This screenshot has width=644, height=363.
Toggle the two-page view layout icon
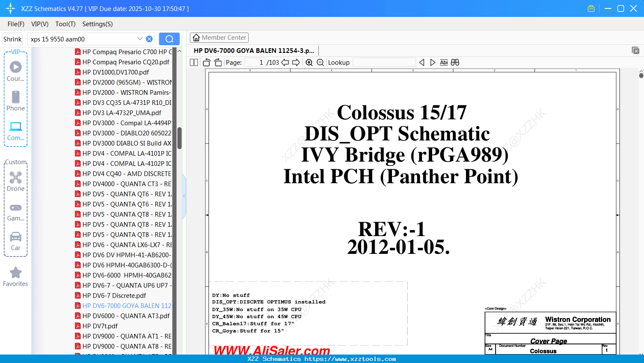194,62
